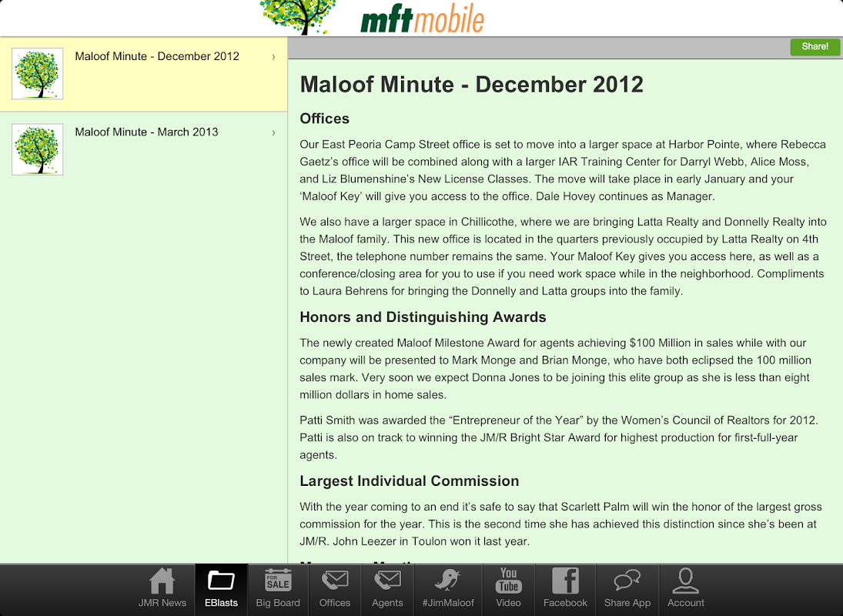The width and height of the screenshot is (843, 616).
Task: Open the JMR News home icon
Action: [x=162, y=581]
